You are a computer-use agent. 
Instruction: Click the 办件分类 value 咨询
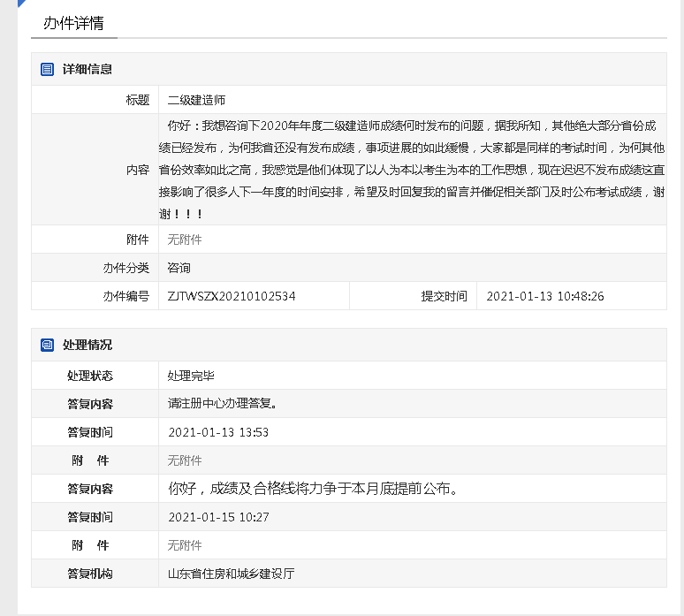point(179,268)
